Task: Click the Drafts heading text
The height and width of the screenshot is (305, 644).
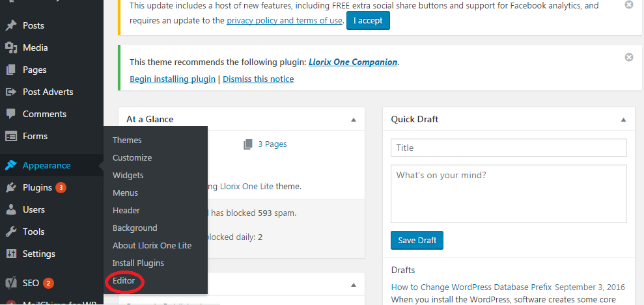Action: 403,270
